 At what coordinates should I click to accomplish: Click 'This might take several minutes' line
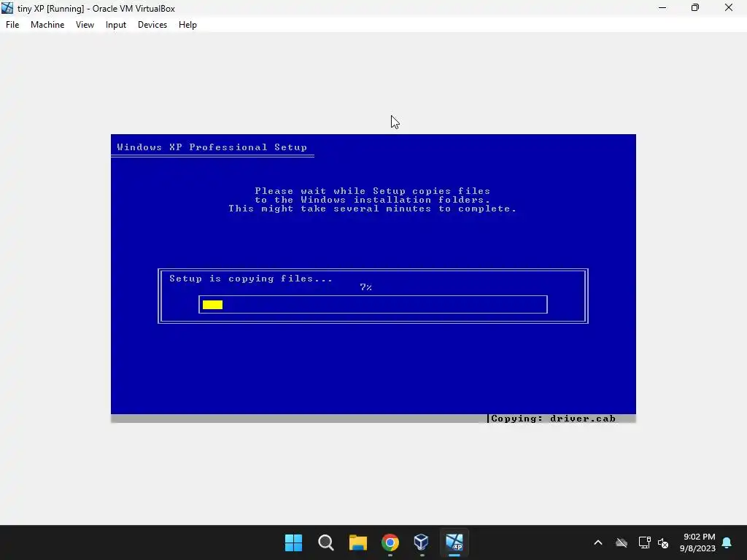point(373,209)
